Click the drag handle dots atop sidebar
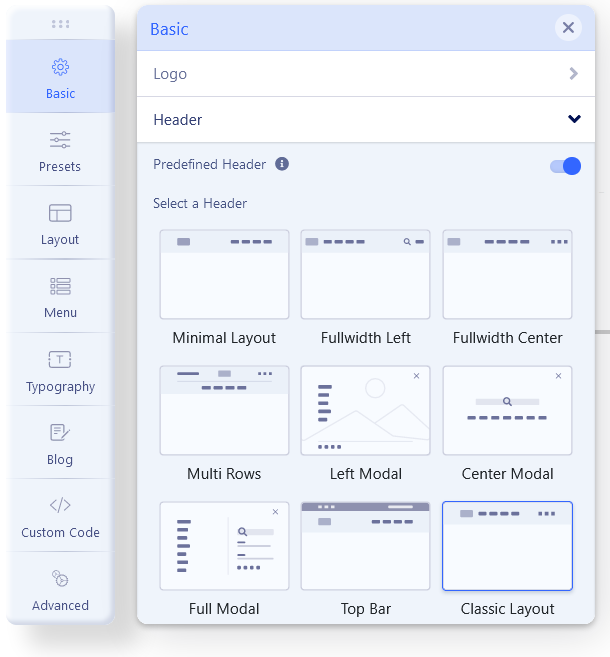 [60, 24]
